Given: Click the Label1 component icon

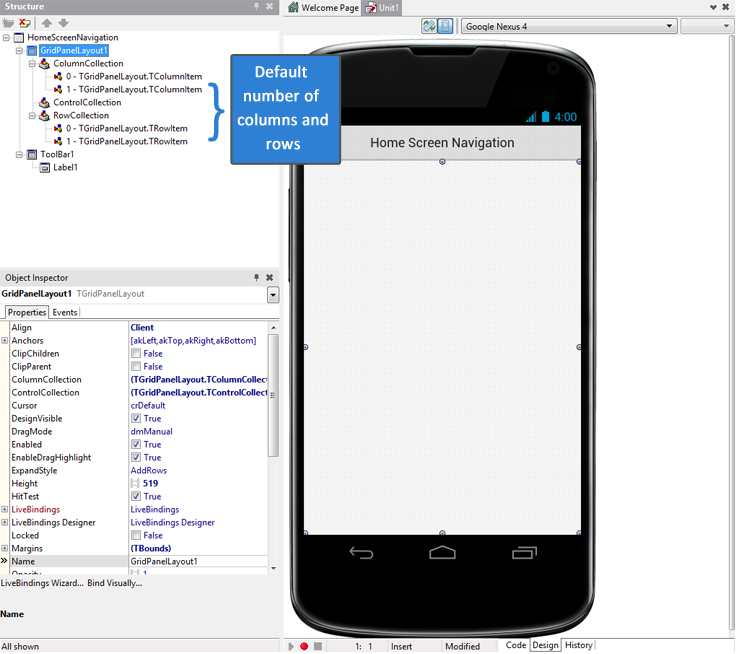Looking at the screenshot, I should click(x=45, y=167).
